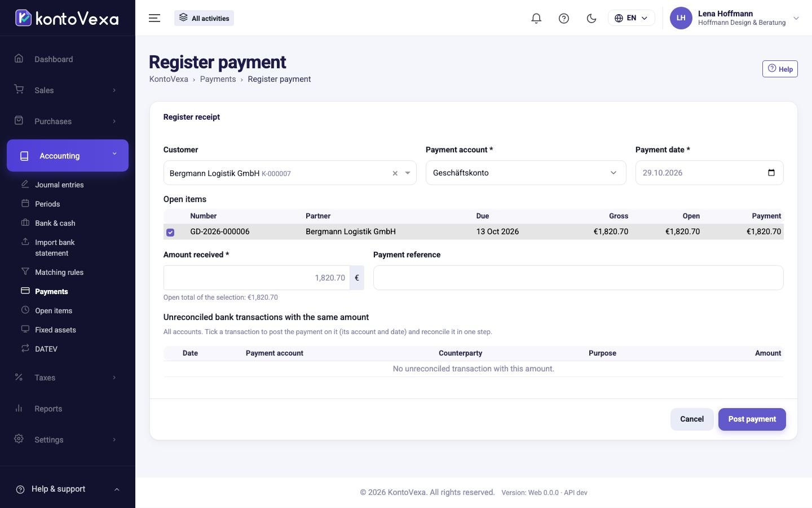Expand the Sales sidebar section
This screenshot has width=812, height=508.
click(114, 90)
